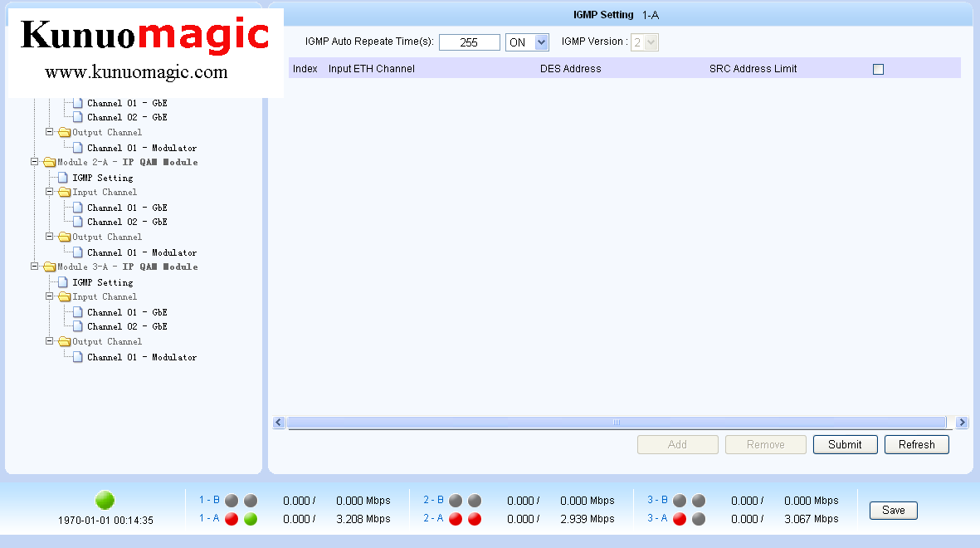The width and height of the screenshot is (980, 548).
Task: Click second gray LED next to 2-B
Action: coord(475,501)
